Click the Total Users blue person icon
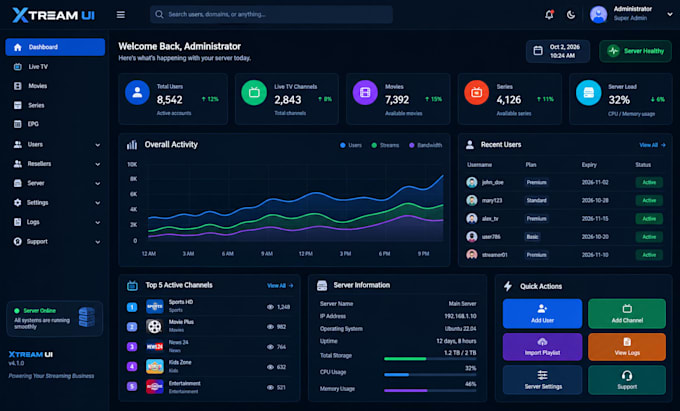The height and width of the screenshot is (411, 680). (x=137, y=92)
